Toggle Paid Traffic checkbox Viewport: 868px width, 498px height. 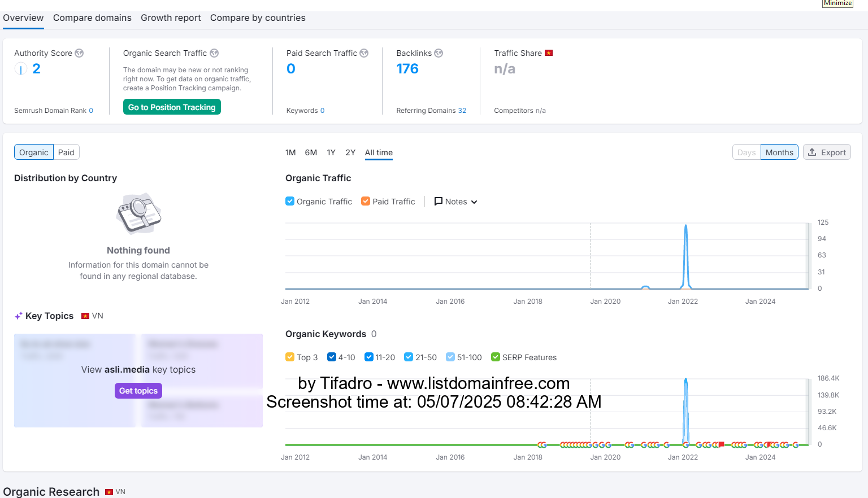point(366,201)
